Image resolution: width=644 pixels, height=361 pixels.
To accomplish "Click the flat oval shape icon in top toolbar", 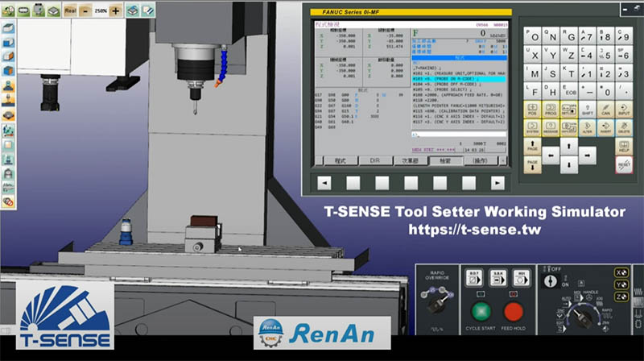I will (x=23, y=10).
